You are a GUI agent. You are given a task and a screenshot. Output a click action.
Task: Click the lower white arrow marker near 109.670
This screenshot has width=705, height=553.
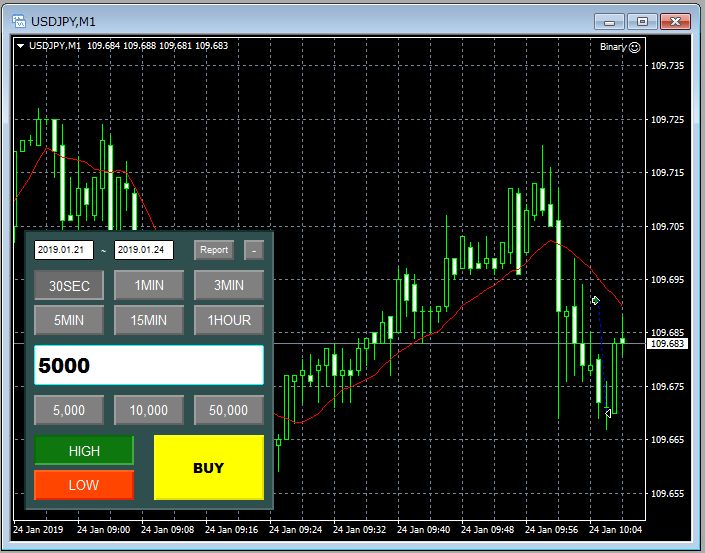[x=608, y=413]
